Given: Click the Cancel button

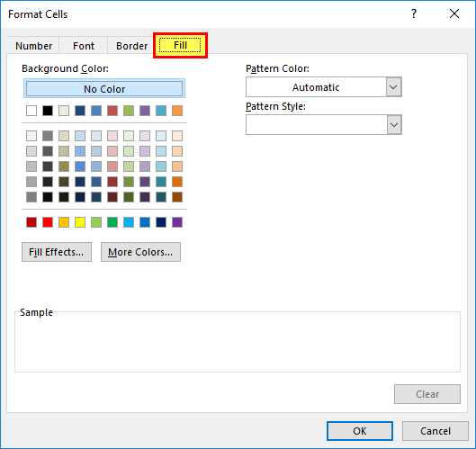Looking at the screenshot, I should click(435, 431).
